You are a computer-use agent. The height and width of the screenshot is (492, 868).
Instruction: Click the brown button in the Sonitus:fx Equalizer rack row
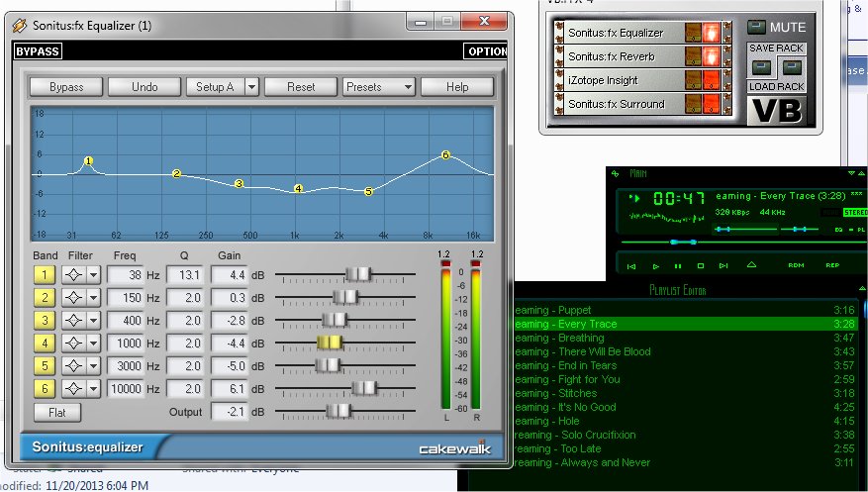tap(693, 33)
